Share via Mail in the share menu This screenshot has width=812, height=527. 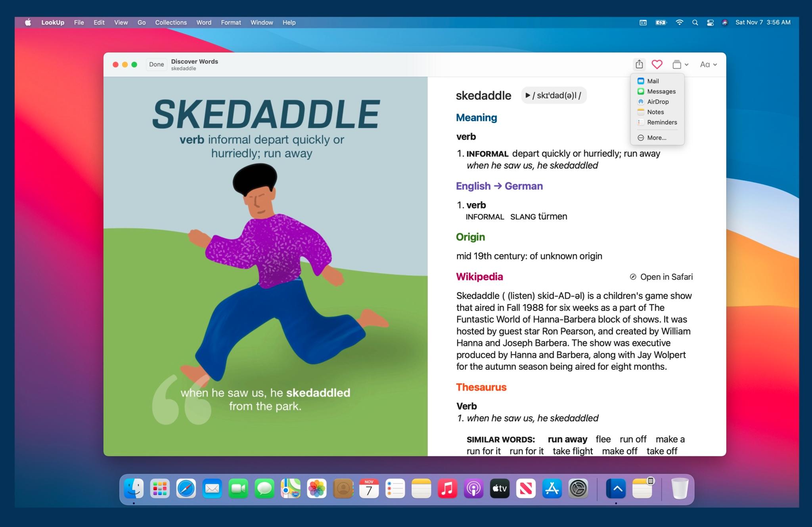657,81
